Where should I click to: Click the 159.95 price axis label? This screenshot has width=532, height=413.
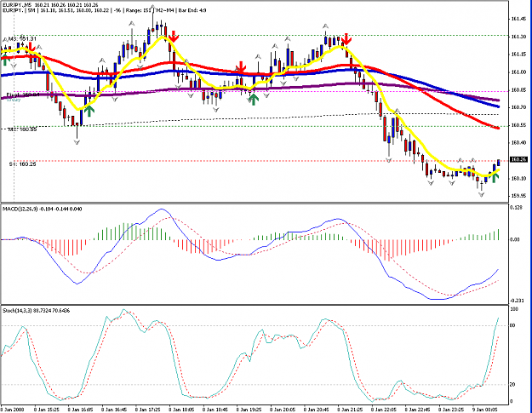[518, 196]
